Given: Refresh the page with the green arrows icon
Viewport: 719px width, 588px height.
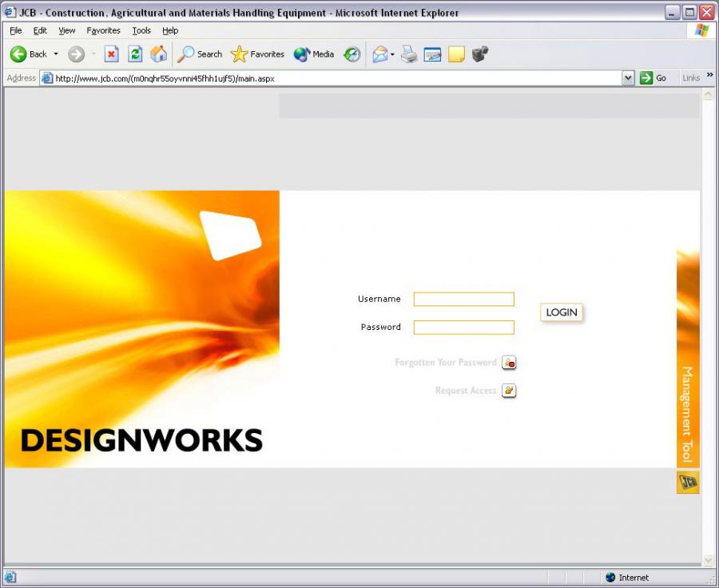Looking at the screenshot, I should [x=135, y=54].
